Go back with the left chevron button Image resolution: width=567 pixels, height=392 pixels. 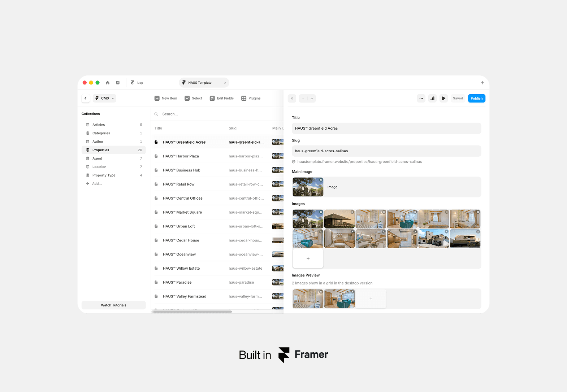coord(86,98)
